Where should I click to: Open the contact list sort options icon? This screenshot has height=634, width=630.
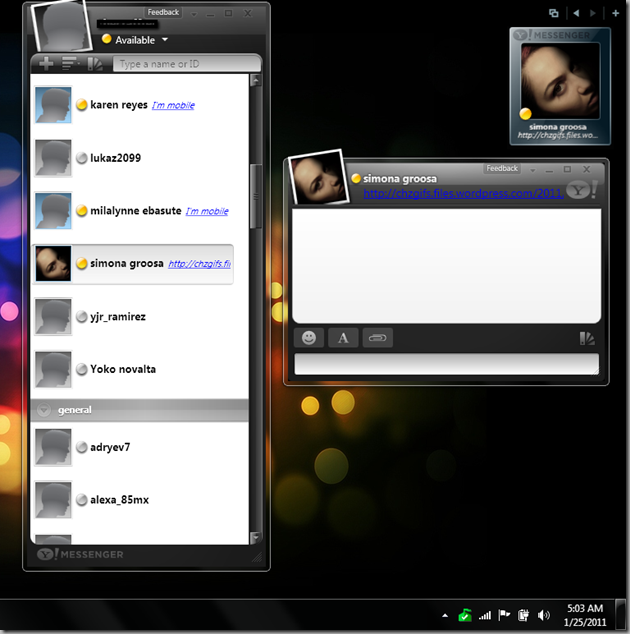(71, 64)
